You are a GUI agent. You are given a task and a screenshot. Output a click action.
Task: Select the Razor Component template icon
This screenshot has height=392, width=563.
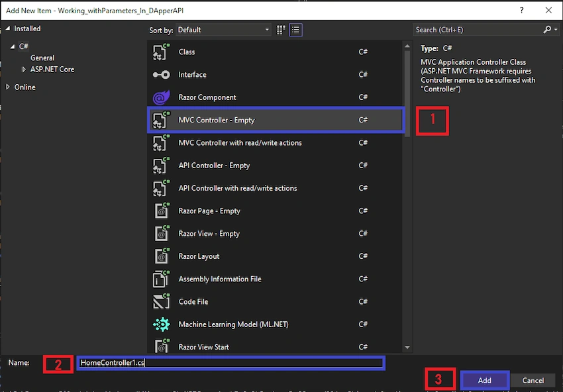click(161, 97)
